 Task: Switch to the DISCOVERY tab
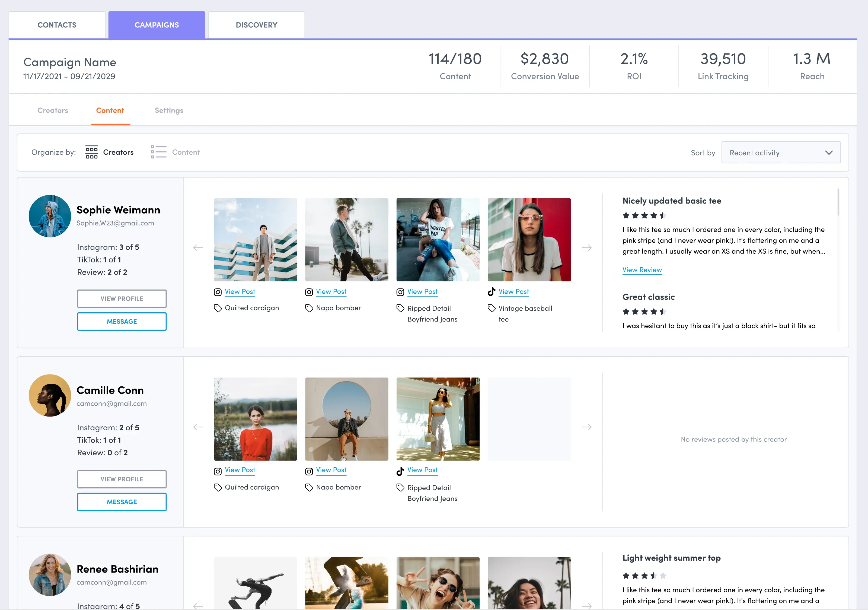[256, 25]
